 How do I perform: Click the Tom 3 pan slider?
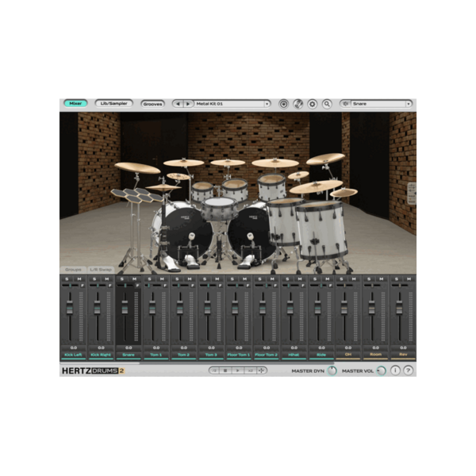click(209, 286)
